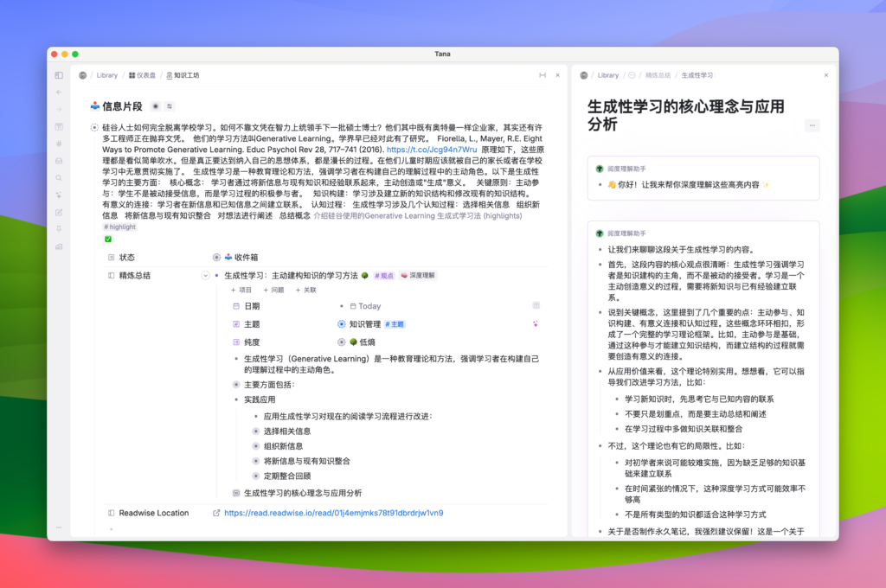This screenshot has width=886, height=588.
Task: Click workspace avatar in left panel breadcrumb
Action: coord(82,75)
